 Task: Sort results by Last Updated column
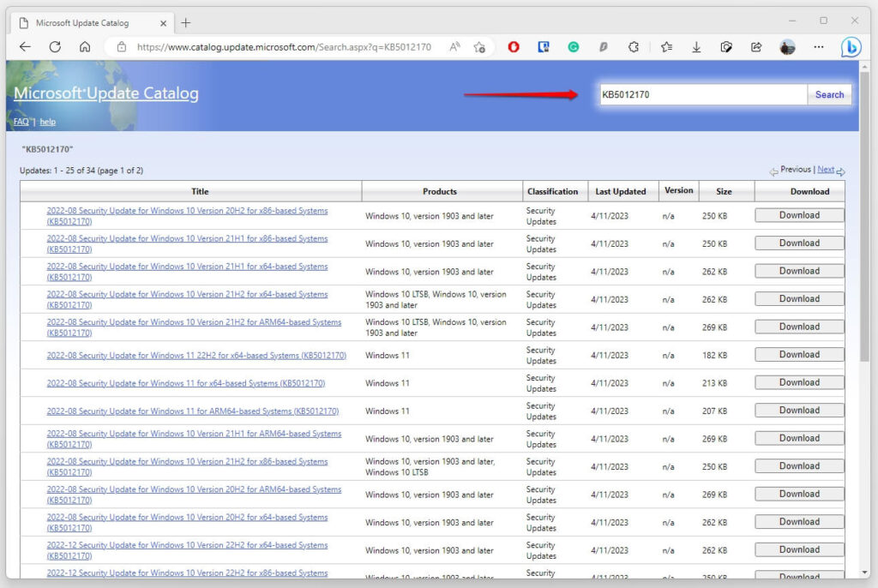pos(621,191)
